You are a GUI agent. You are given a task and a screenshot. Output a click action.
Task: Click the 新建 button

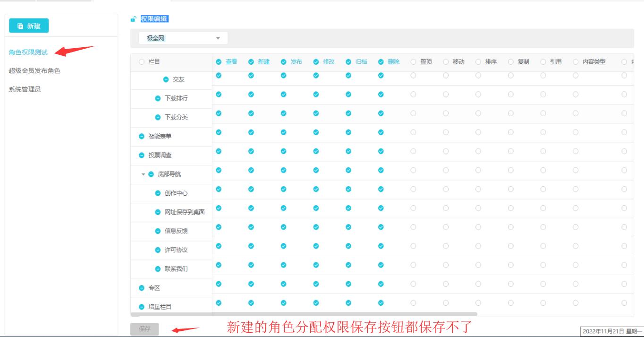point(29,26)
